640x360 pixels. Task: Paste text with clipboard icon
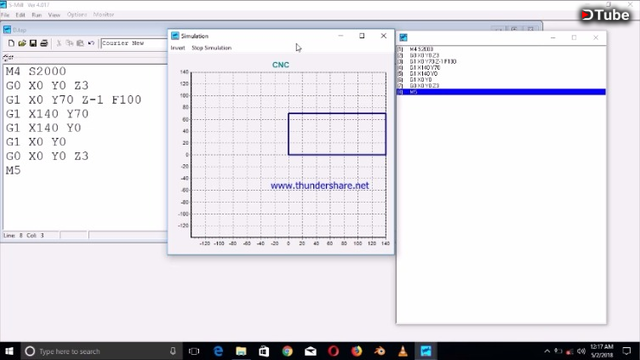80,43
